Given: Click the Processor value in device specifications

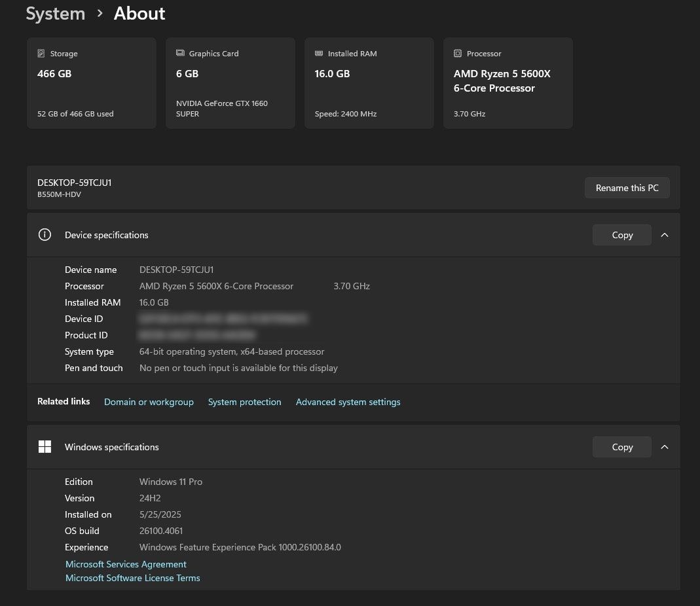Looking at the screenshot, I should tap(216, 286).
